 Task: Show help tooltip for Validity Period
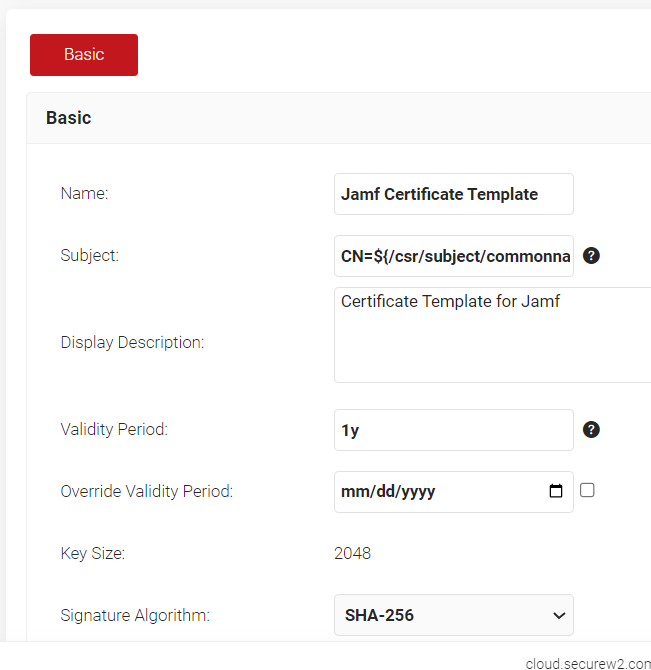coord(591,430)
